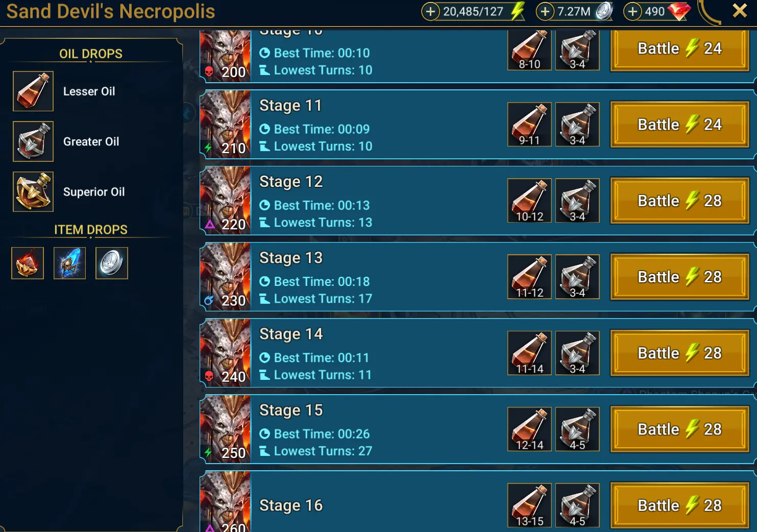The width and height of the screenshot is (757, 532).
Task: Select the silver coin item drop icon
Action: click(x=112, y=263)
